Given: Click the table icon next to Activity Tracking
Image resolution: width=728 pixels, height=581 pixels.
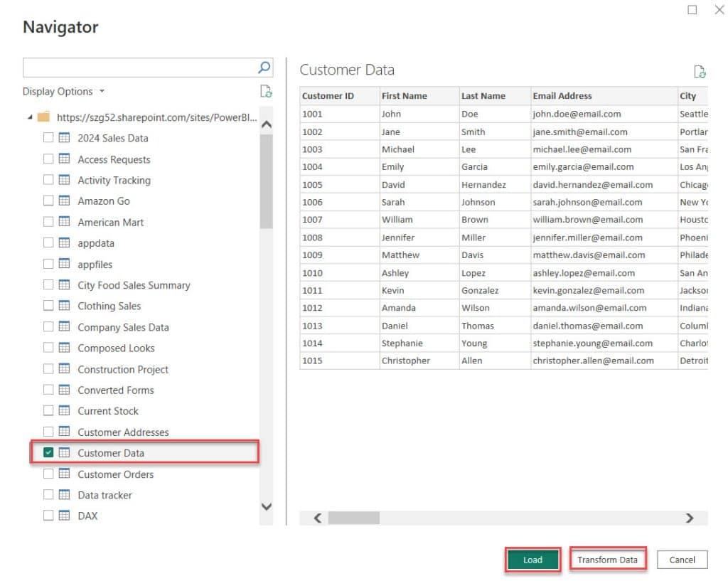Looking at the screenshot, I should click(x=65, y=180).
